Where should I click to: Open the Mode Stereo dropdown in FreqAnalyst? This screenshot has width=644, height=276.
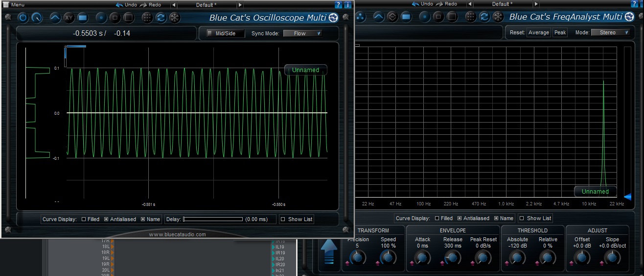click(610, 32)
